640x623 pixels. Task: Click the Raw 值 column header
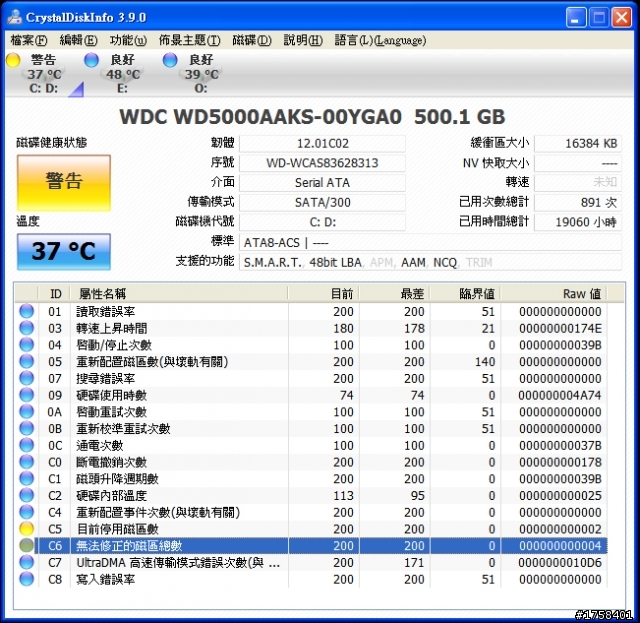coord(554,294)
